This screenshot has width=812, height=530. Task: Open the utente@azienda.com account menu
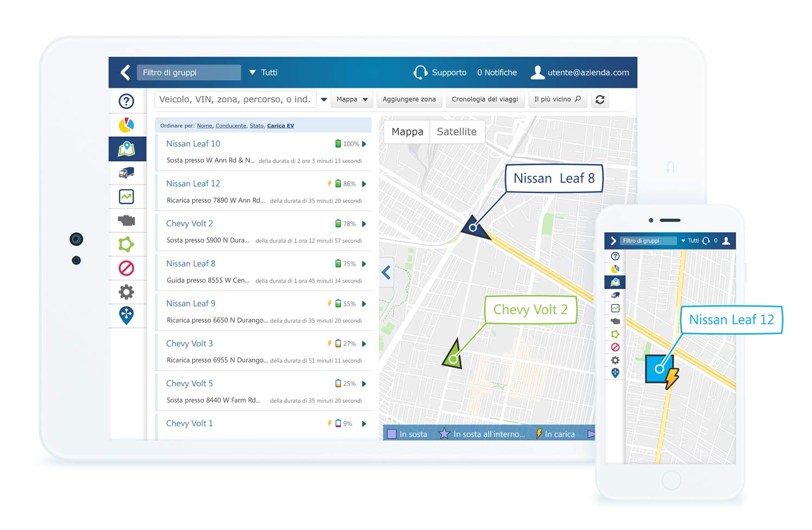[x=588, y=72]
